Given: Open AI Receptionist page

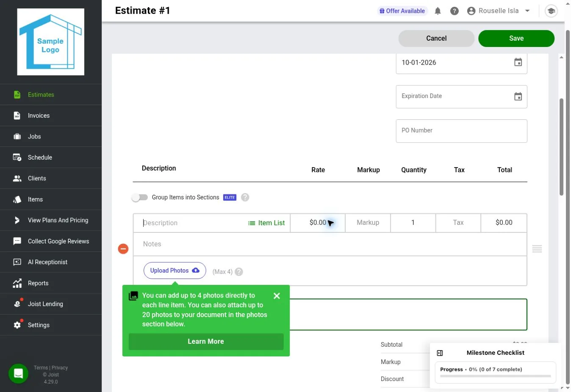Looking at the screenshot, I should (x=51, y=262).
